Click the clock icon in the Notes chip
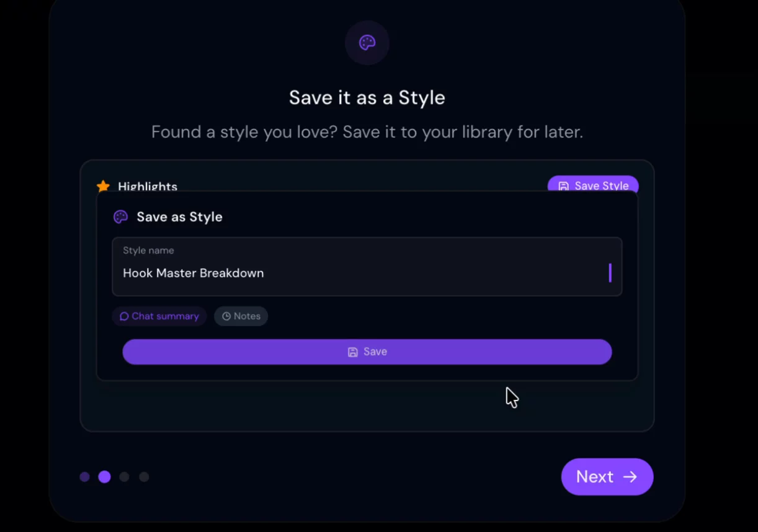The width and height of the screenshot is (758, 532). click(226, 316)
